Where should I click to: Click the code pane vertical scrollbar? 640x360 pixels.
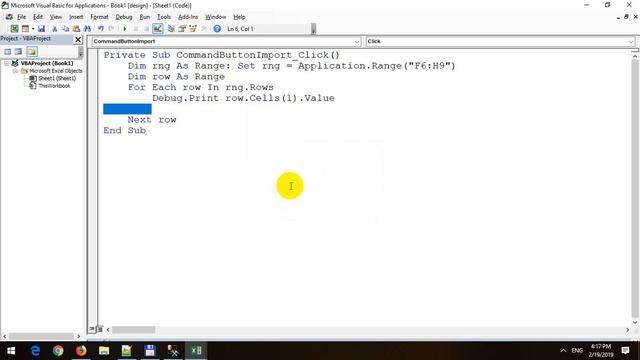pos(635,188)
